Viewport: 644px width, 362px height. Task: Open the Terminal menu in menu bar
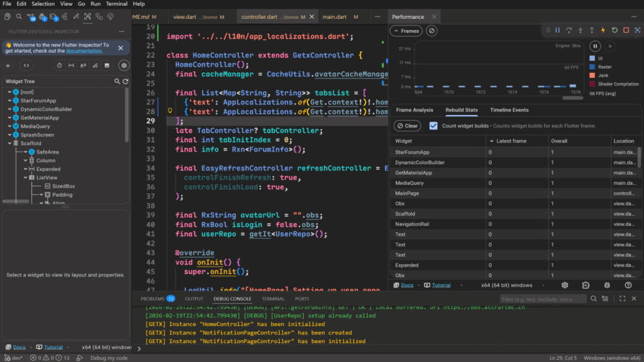pyautogui.click(x=117, y=4)
